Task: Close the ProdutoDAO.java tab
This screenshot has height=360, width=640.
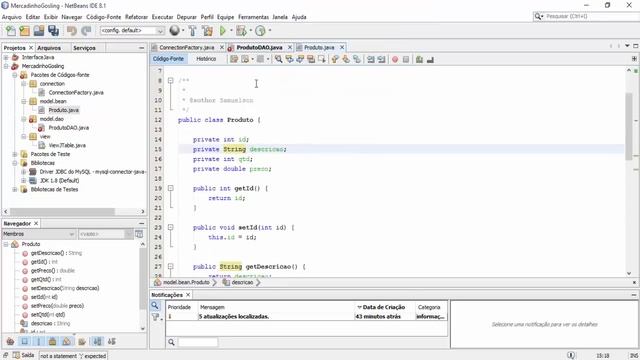Action: [x=290, y=47]
